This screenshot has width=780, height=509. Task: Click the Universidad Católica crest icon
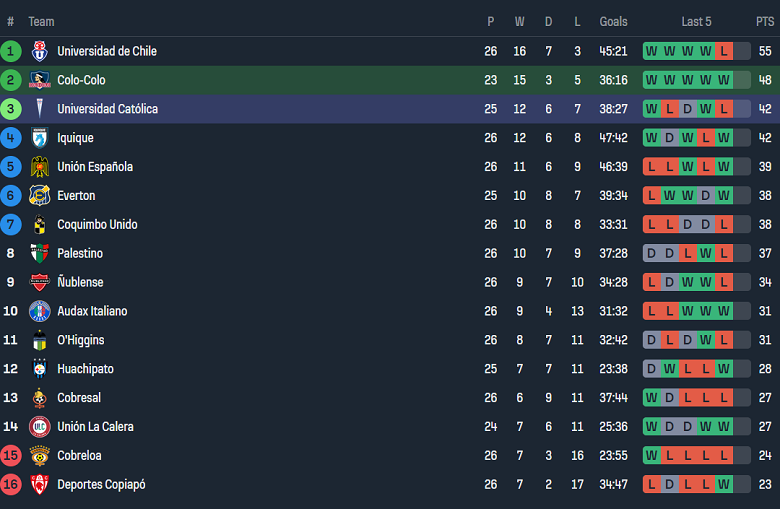point(39,109)
